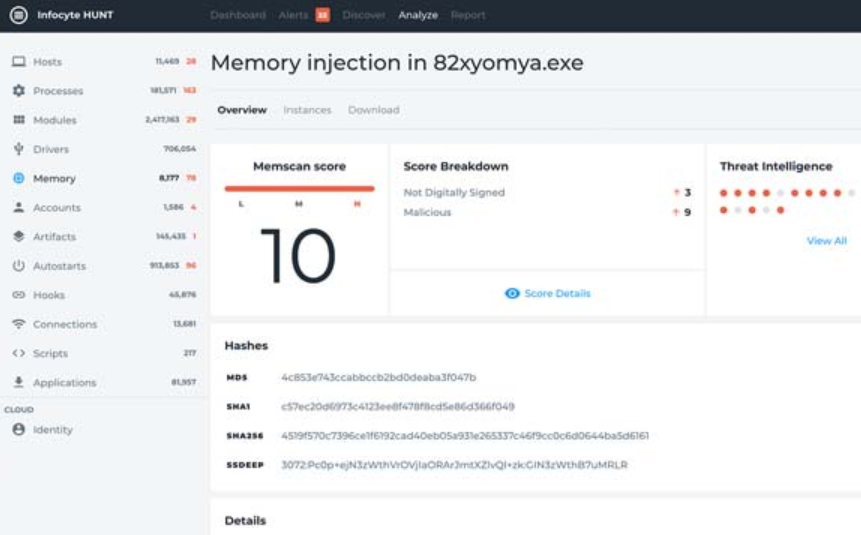861x535 pixels.
Task: Select the Drivers USB icon
Action: point(18,149)
